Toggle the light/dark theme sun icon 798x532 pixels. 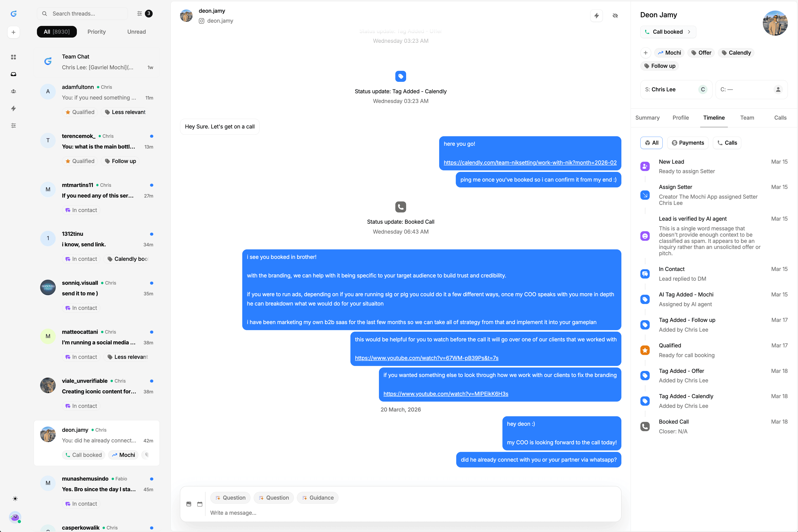click(x=15, y=498)
